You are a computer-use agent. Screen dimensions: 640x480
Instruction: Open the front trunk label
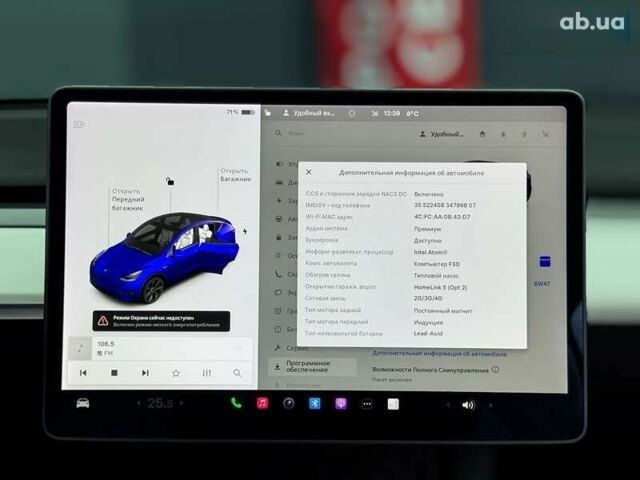(128, 200)
